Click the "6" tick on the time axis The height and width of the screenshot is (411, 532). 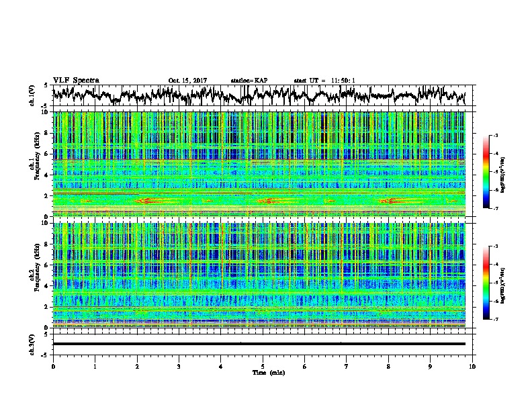click(305, 367)
